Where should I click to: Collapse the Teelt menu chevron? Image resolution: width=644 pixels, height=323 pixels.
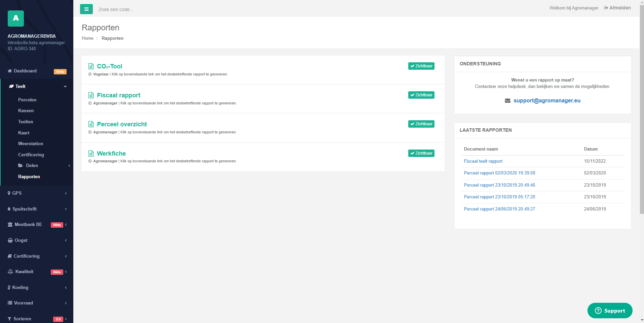click(65, 87)
